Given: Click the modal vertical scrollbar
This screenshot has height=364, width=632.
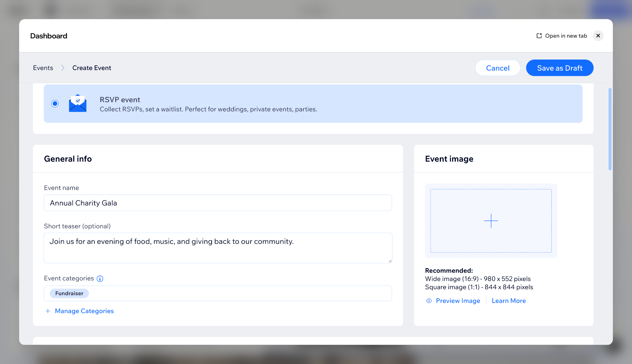Looking at the screenshot, I should click(610, 129).
